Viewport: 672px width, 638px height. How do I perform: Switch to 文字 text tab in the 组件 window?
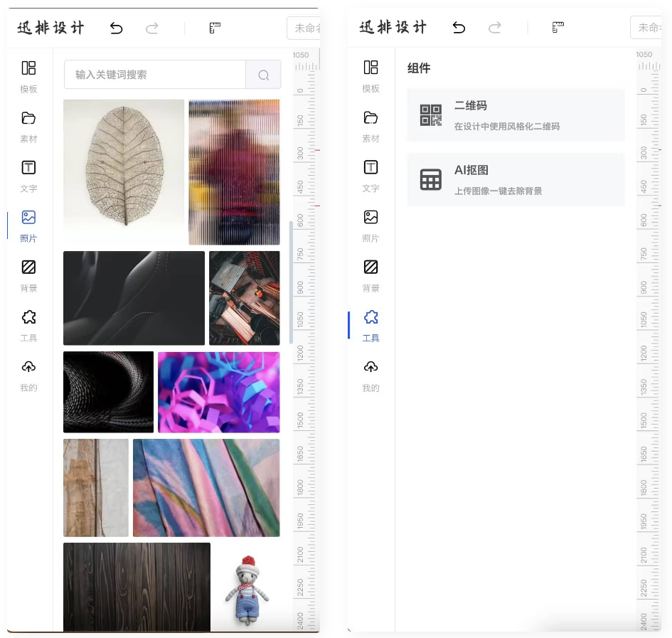pos(370,176)
